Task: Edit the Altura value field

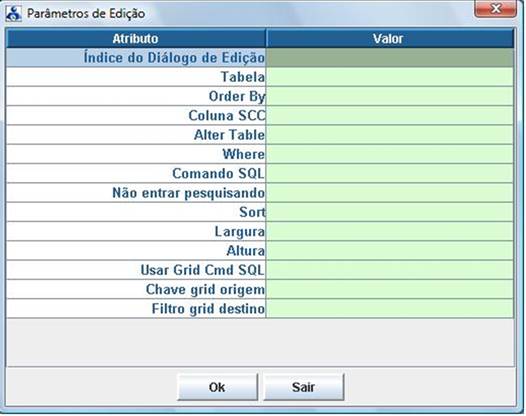Action: click(x=390, y=251)
